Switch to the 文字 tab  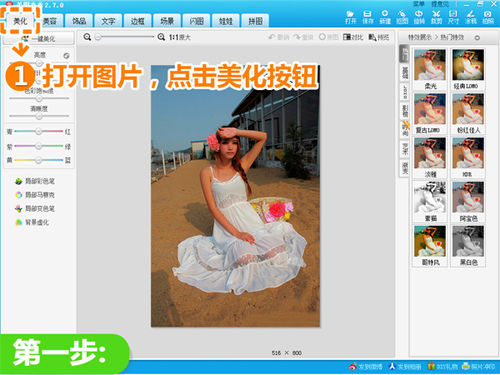pyautogui.click(x=108, y=21)
